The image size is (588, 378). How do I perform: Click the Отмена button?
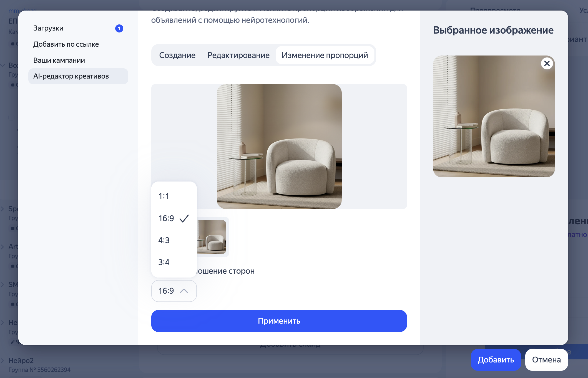(546, 360)
